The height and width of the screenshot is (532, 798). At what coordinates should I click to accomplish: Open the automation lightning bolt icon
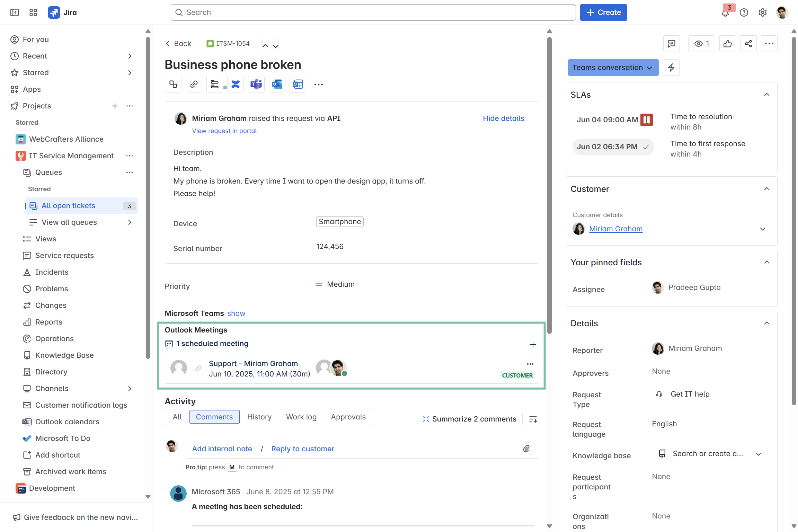671,68
